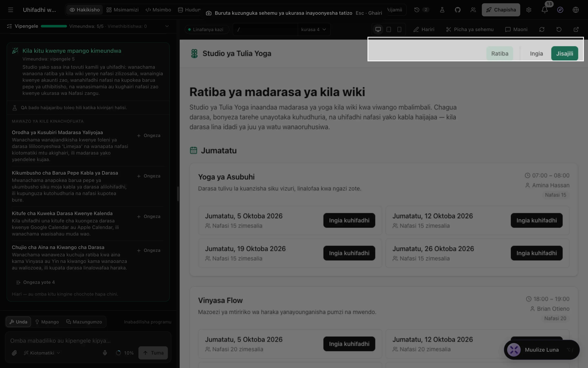Attach a file with paperclip icon

pyautogui.click(x=14, y=353)
